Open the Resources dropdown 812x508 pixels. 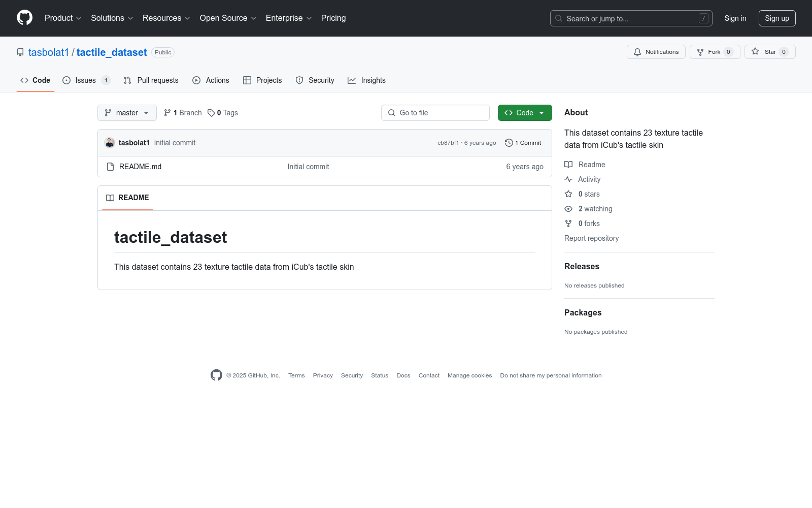[x=166, y=18]
